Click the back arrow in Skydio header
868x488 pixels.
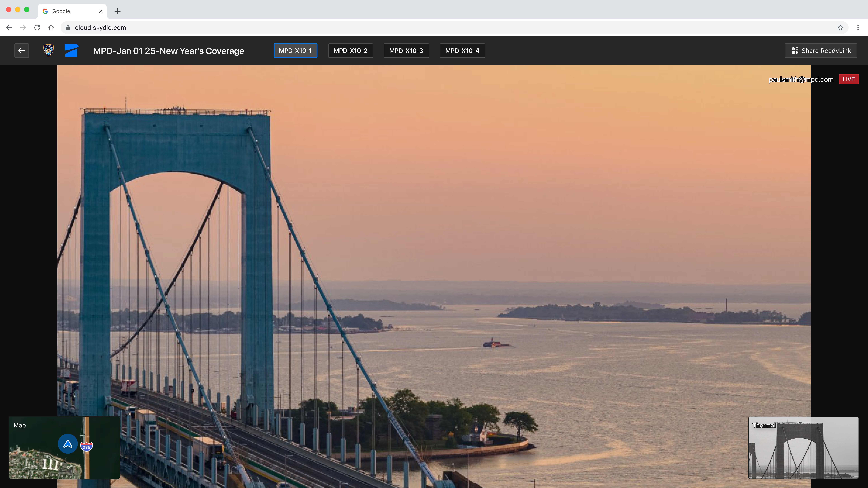tap(22, 50)
